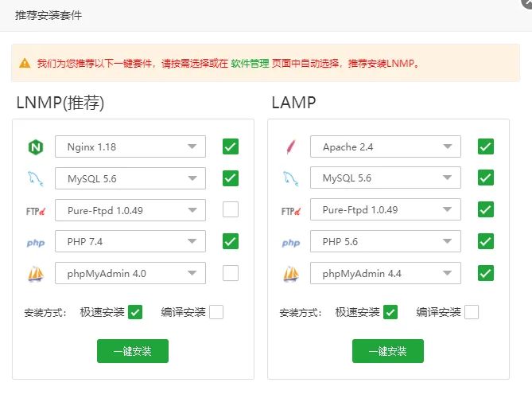This screenshot has height=402, width=532.
Task: Open the Nginx 1.18 version dropdown
Action: (x=130, y=146)
